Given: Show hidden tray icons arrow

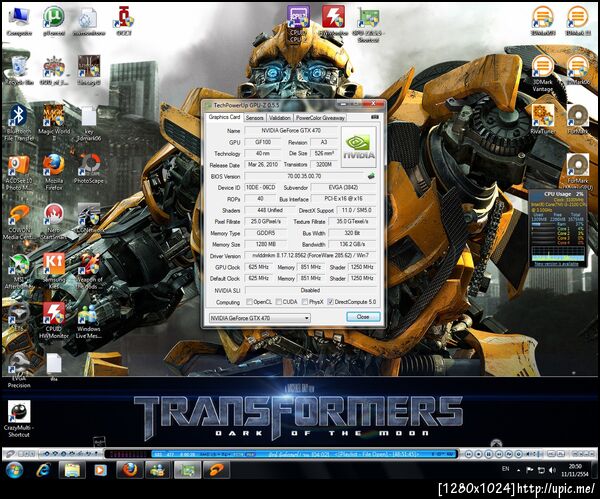Looking at the screenshot, I should (x=518, y=470).
